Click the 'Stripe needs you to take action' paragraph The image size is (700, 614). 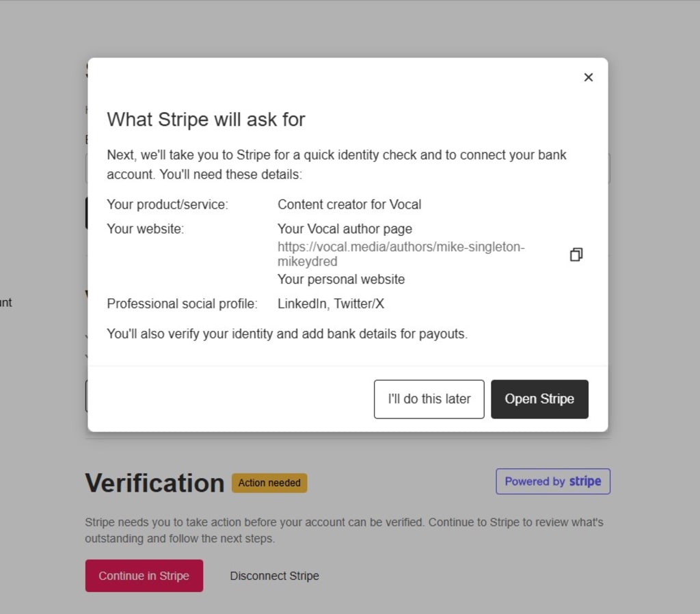point(345,531)
